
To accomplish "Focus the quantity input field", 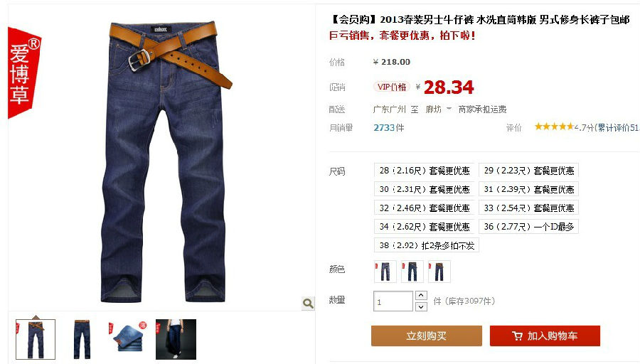I will [393, 301].
